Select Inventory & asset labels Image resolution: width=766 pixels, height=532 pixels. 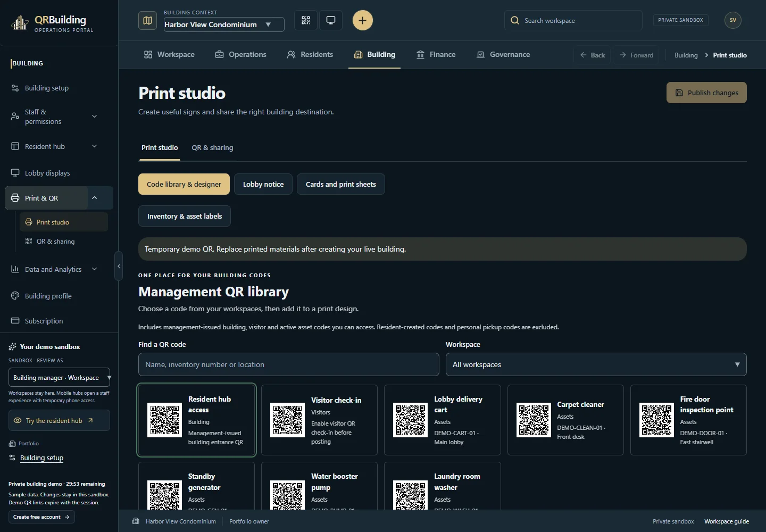pos(185,217)
